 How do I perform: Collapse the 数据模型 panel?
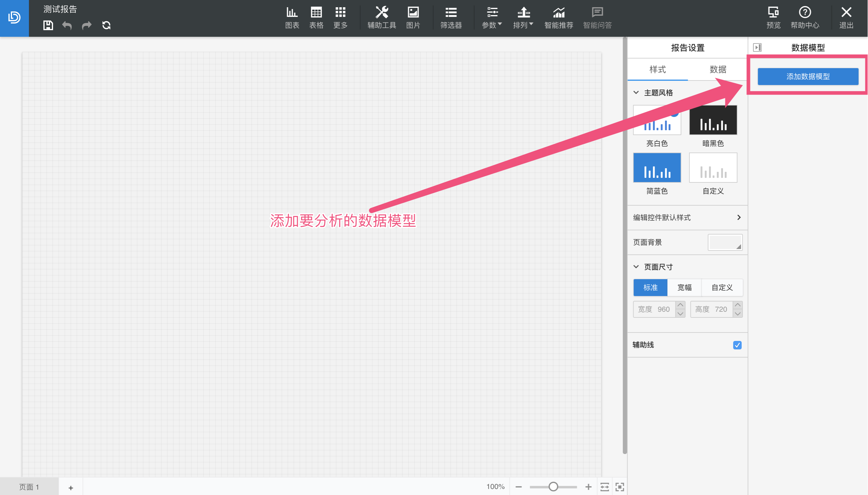click(757, 47)
